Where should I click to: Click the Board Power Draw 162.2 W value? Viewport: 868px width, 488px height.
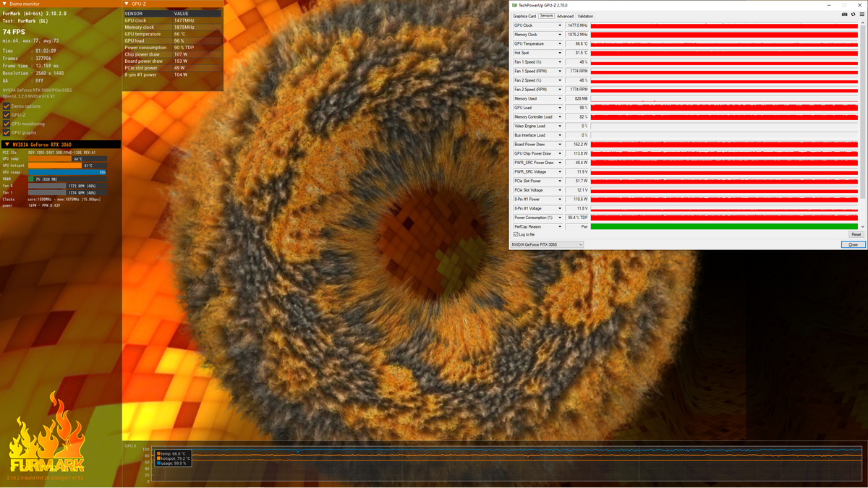[577, 145]
